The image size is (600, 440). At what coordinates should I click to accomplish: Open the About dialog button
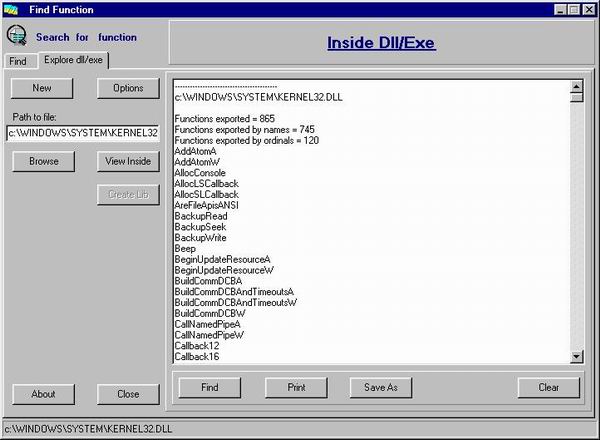(x=43, y=394)
